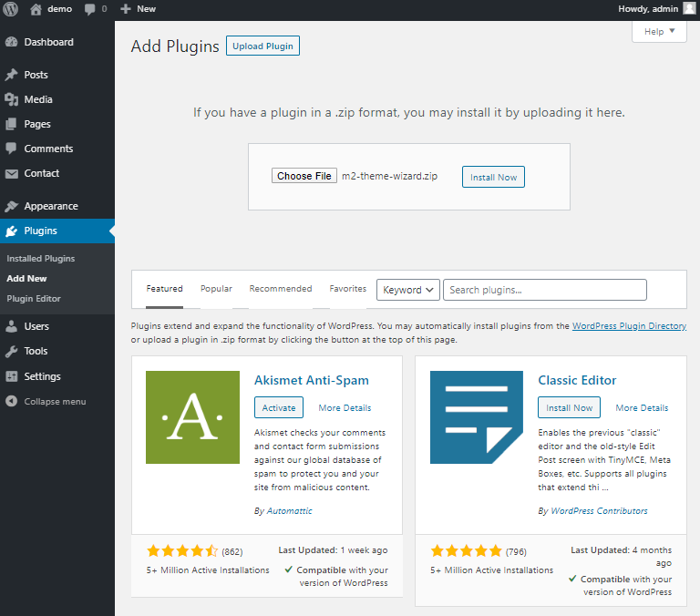The image size is (700, 616).
Task: Click the m2-theme-wizard.zip file name
Action: [390, 176]
